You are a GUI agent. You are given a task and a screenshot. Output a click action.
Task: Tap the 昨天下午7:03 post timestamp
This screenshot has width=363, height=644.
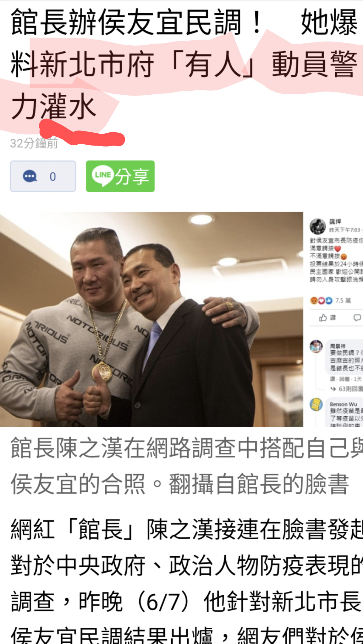point(345,230)
